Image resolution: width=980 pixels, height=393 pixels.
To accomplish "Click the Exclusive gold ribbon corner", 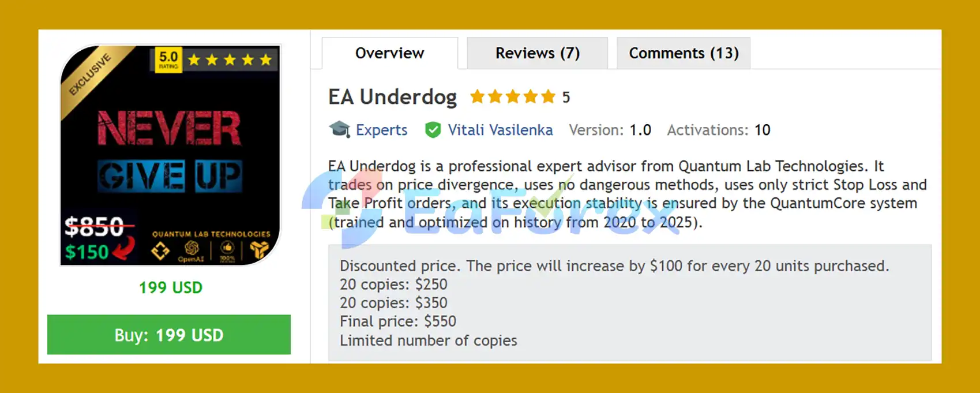I will point(89,75).
